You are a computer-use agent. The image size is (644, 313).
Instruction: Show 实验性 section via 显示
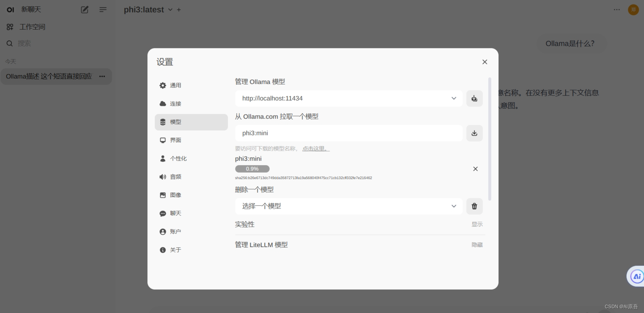[x=477, y=225]
